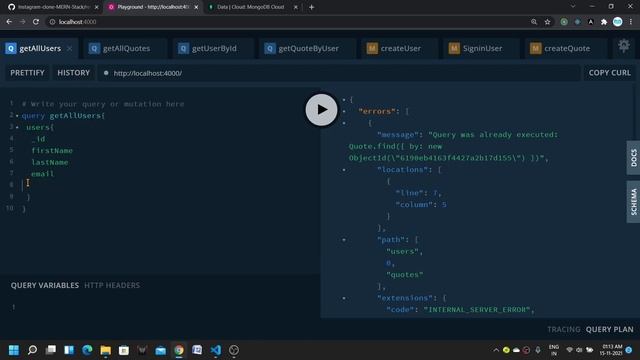Screen dimensions: 640x360
Task: Open the SCHEMA side panel
Action: [x=633, y=202]
